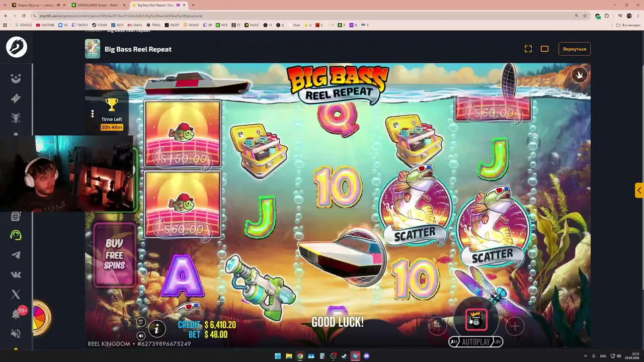Click the ENG language indicator in the taskbar
Screen dimensions: 644x362
(x=603, y=356)
